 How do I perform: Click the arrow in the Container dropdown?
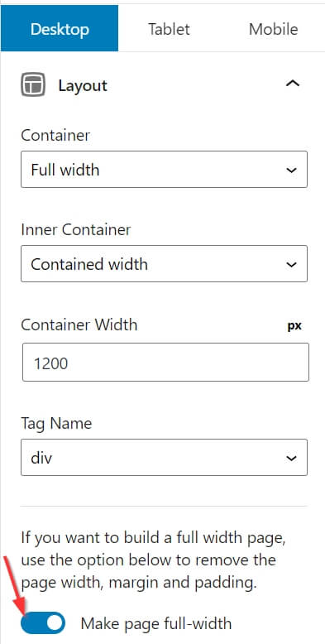coord(291,170)
